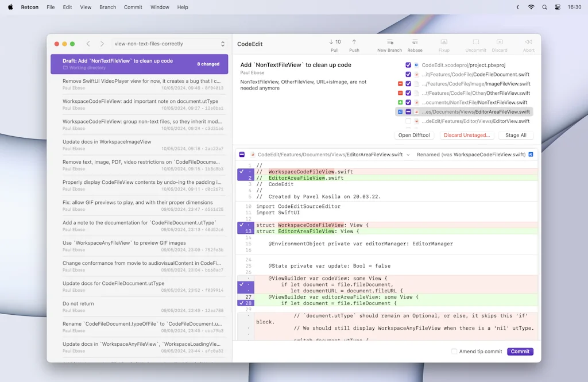Uncheck project.pbxproj staging checkbox
Image resolution: width=588 pixels, height=382 pixels.
[x=408, y=65]
